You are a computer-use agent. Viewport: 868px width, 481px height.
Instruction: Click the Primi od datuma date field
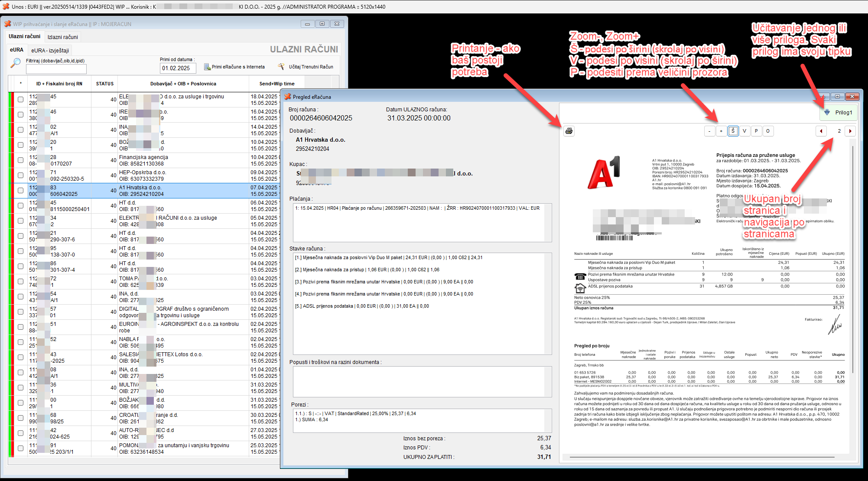click(178, 68)
